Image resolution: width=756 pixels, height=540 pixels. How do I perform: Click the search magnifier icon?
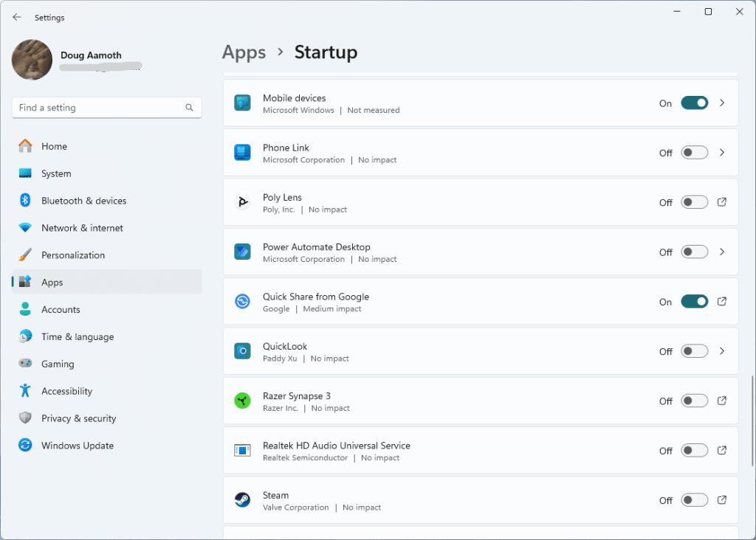click(x=190, y=108)
